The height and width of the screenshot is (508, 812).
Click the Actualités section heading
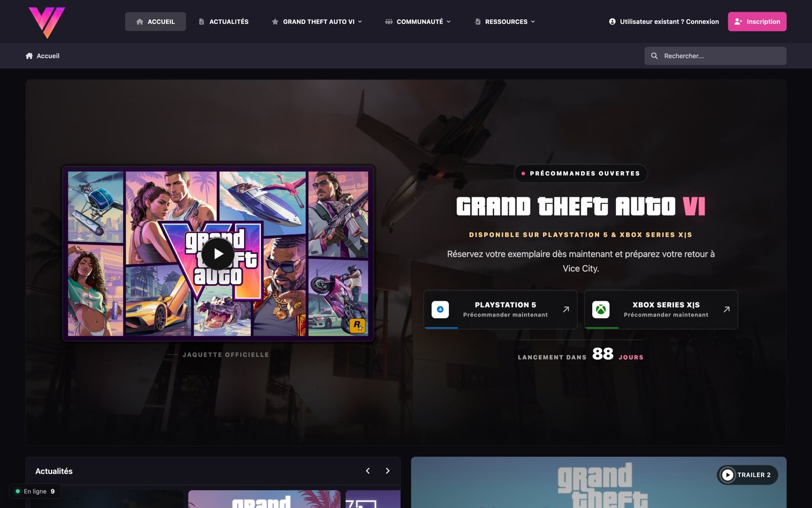click(x=54, y=471)
